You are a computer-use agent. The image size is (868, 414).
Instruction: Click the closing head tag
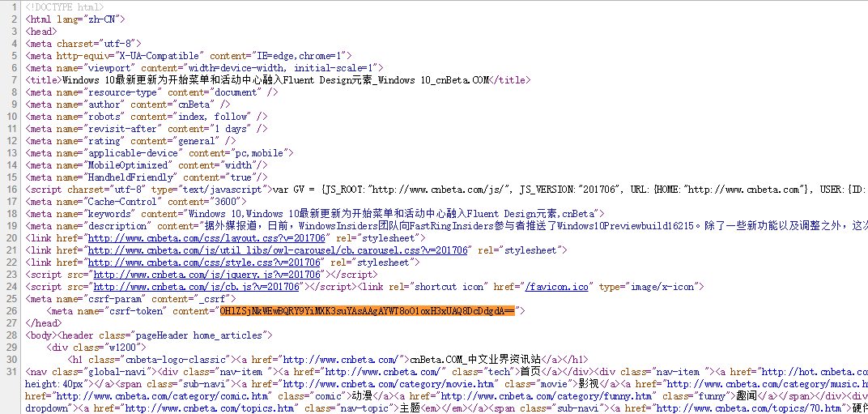pyautogui.click(x=44, y=323)
